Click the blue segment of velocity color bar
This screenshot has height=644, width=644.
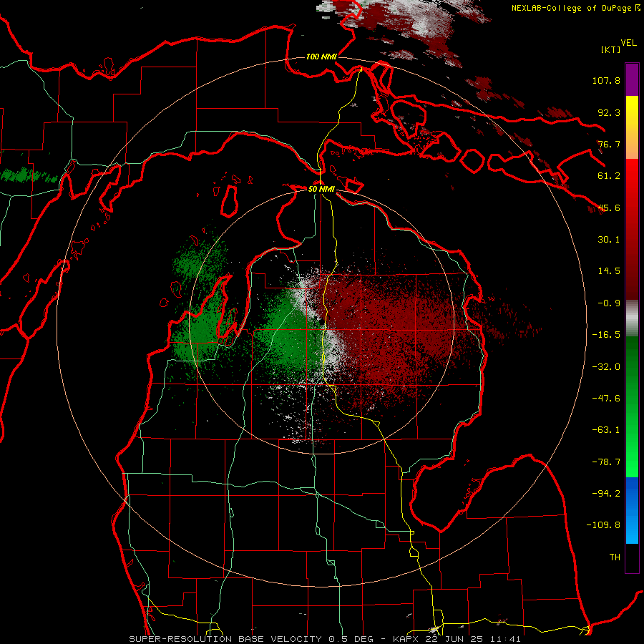[x=632, y=510]
